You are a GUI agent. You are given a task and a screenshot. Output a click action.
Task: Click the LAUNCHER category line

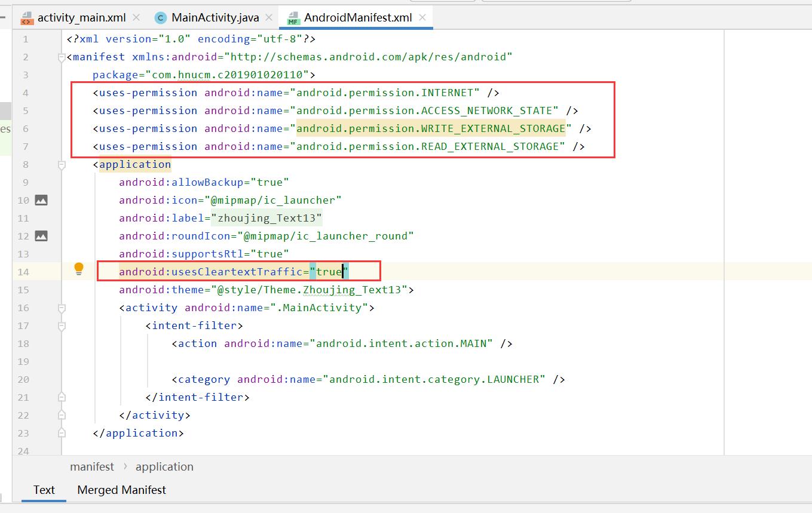click(368, 379)
